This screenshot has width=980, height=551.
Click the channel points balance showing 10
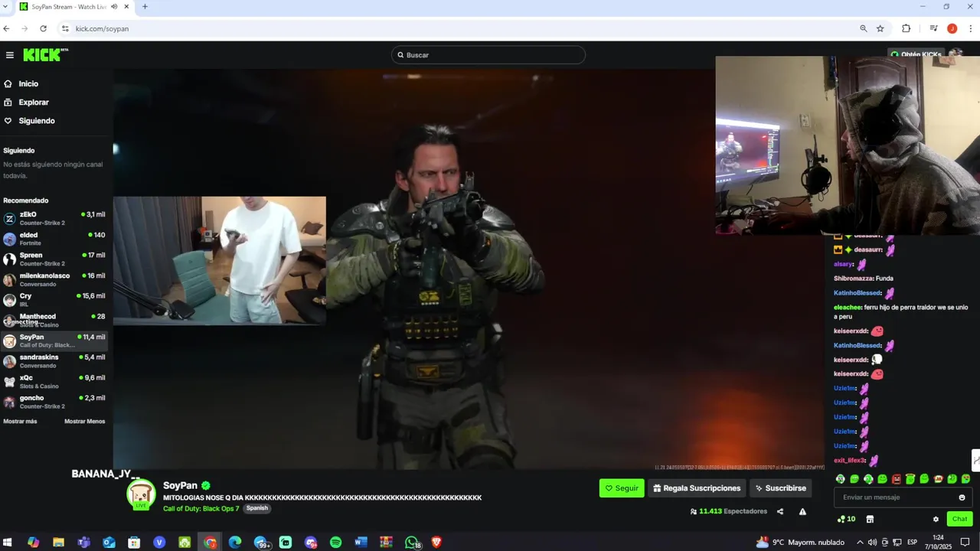(x=846, y=519)
